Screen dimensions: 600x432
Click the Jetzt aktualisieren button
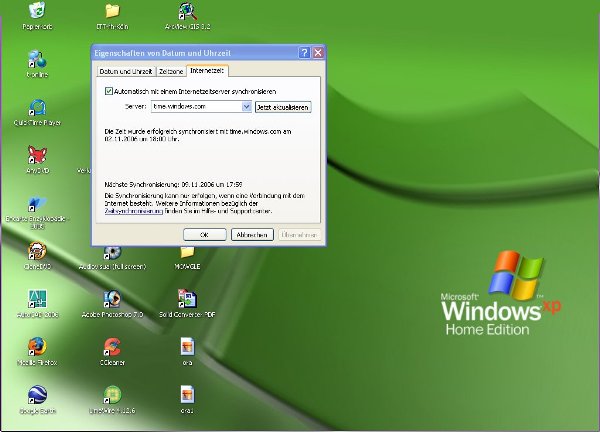283,107
